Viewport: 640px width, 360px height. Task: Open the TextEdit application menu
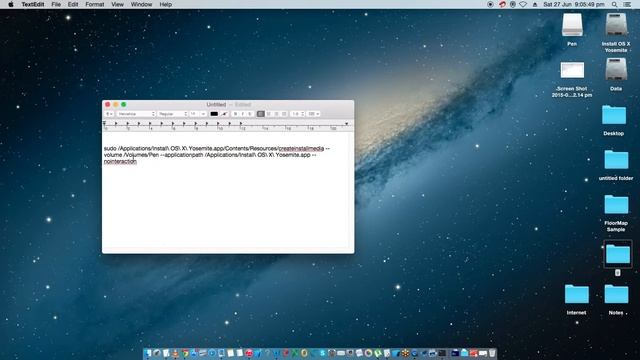point(33,4)
